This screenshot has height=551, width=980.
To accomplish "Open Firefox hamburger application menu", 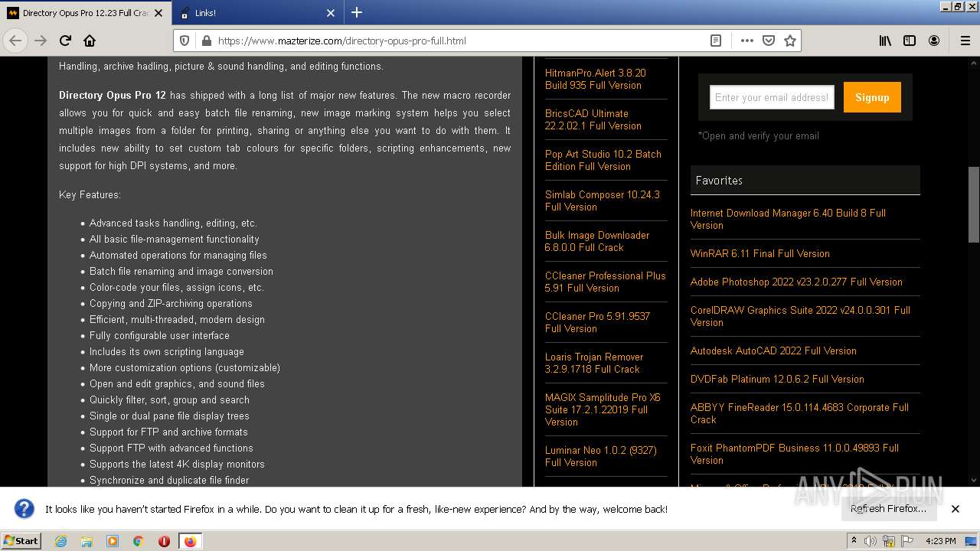I will point(965,41).
